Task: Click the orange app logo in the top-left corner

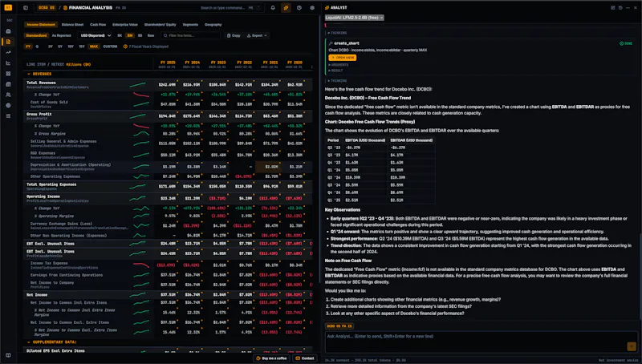Action: tap(8, 7)
